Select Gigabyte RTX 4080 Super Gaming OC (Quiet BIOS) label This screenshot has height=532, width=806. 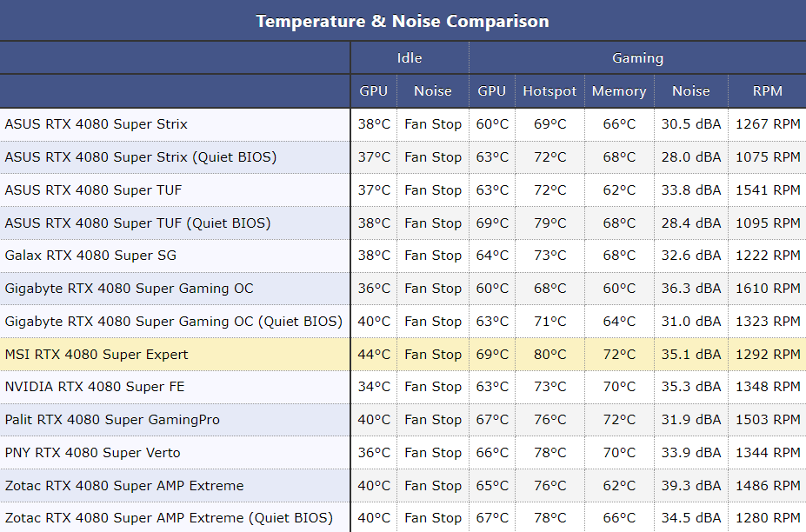point(174,322)
